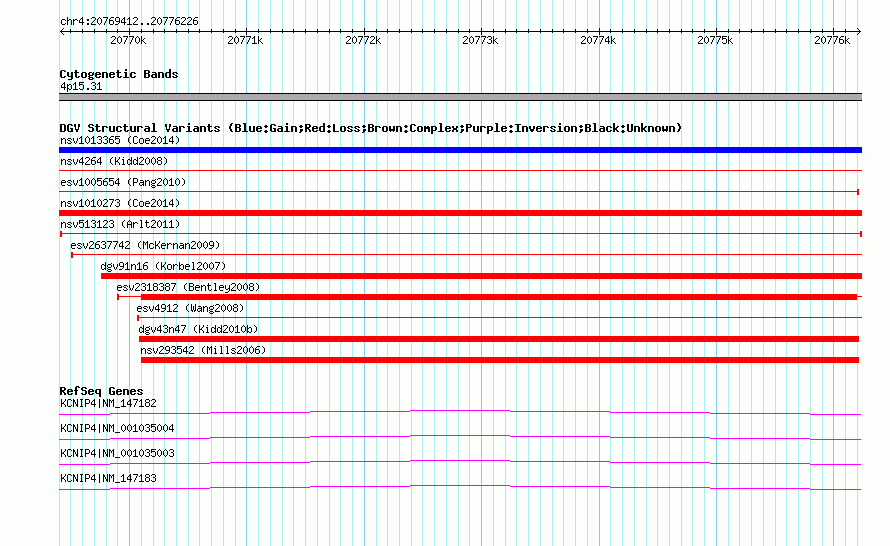
Task: Open variant dgv43n47 (Kidd2010b) label
Action: [198, 329]
